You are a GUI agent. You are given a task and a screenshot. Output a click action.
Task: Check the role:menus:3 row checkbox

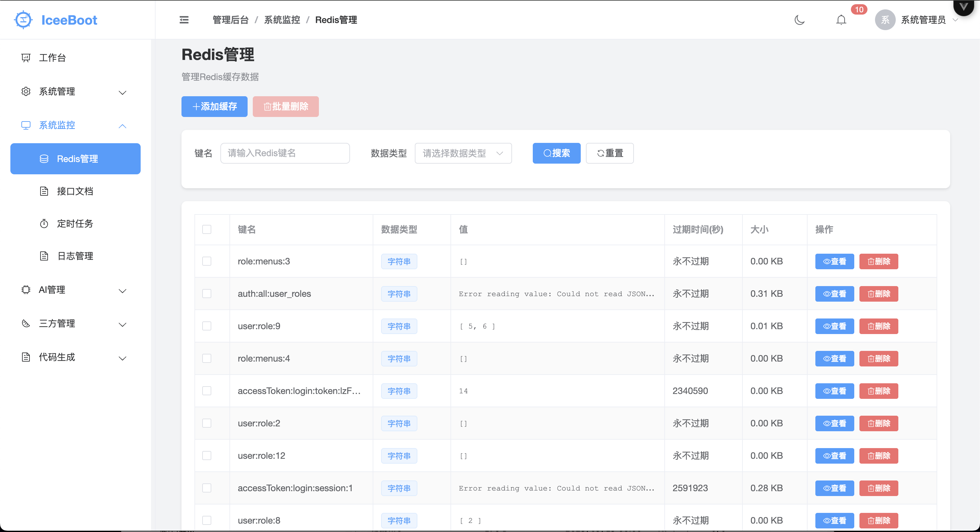click(x=206, y=261)
